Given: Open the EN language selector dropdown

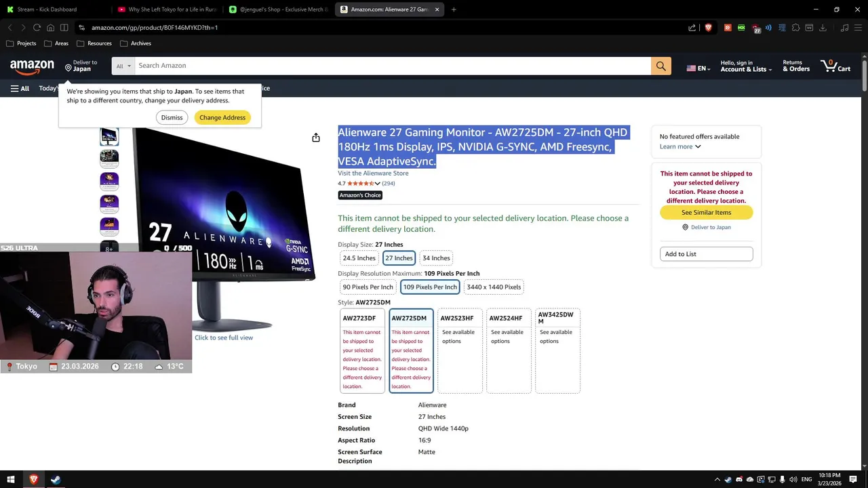Looking at the screenshot, I should click(698, 68).
